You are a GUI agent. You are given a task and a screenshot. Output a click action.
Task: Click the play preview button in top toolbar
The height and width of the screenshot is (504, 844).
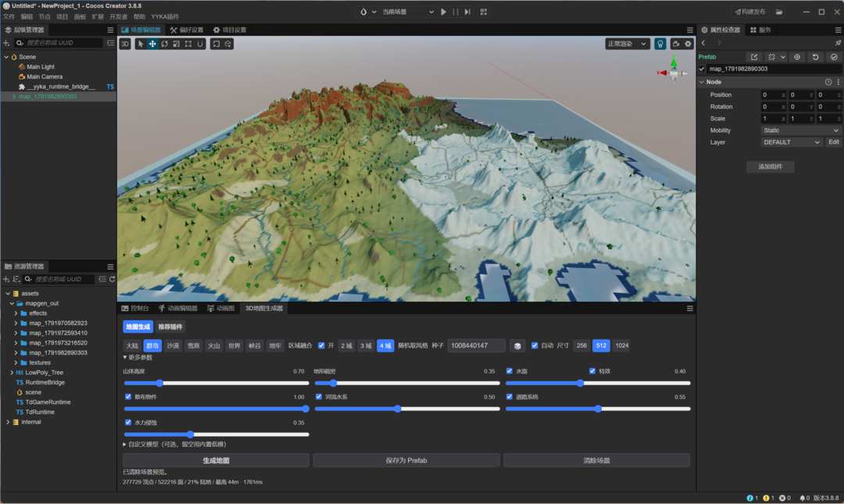[x=444, y=12]
